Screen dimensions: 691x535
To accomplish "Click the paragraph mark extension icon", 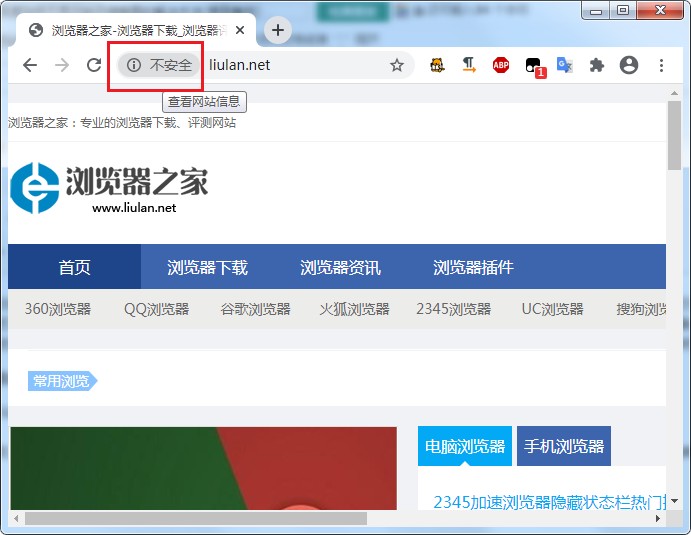I will pos(469,65).
